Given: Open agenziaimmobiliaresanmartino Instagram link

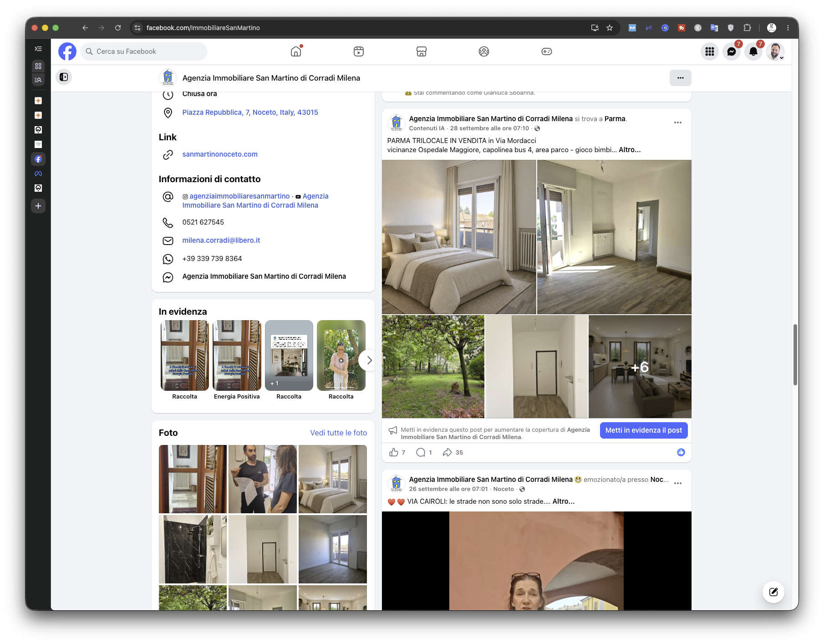Looking at the screenshot, I should point(239,196).
